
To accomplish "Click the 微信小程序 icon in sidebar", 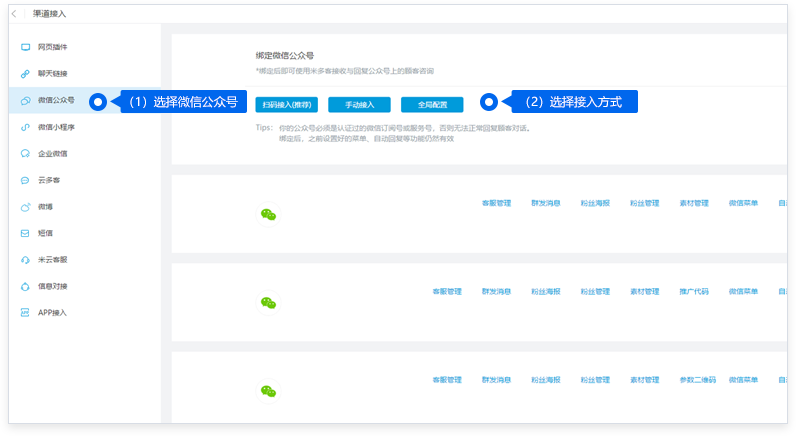I will (25, 127).
